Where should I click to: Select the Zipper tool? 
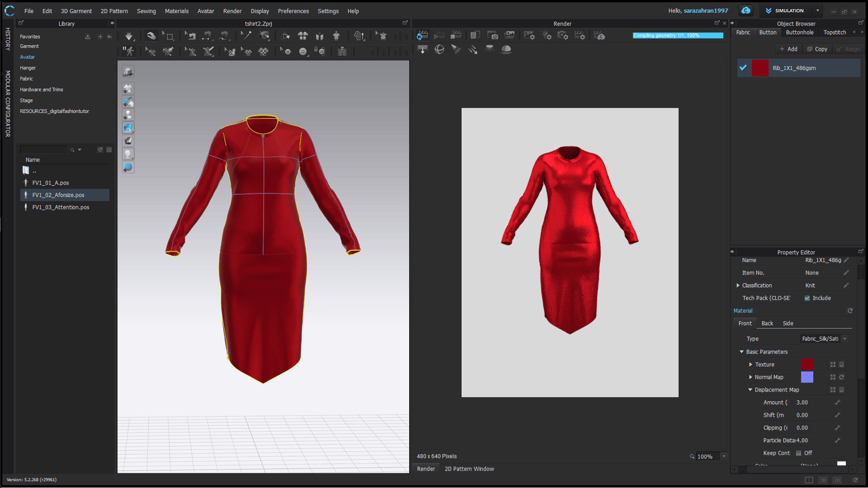tap(342, 51)
